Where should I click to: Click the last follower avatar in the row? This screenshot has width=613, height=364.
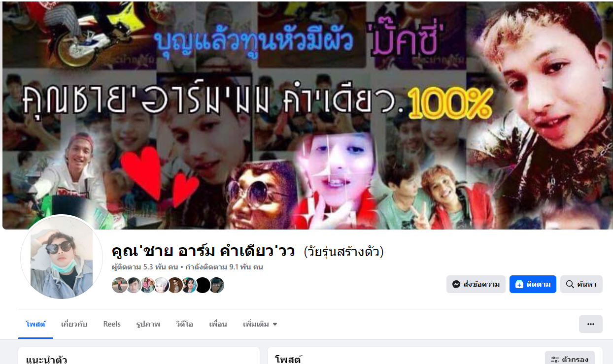[x=216, y=285]
